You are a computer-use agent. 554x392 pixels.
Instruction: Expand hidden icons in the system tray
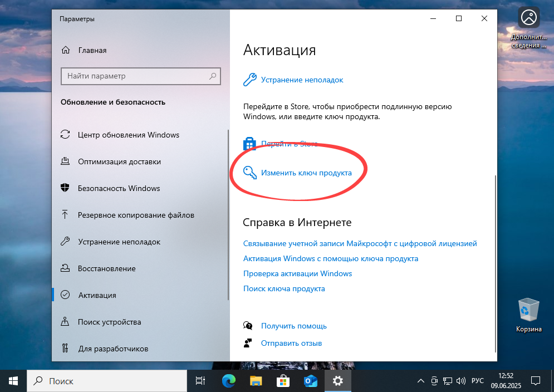(x=421, y=381)
